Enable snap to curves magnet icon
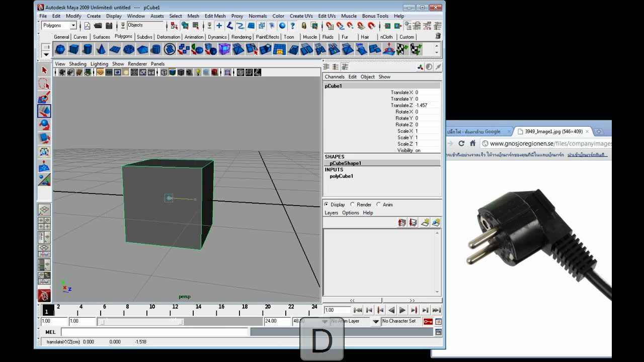Image resolution: width=644 pixels, height=362 pixels. [341, 26]
